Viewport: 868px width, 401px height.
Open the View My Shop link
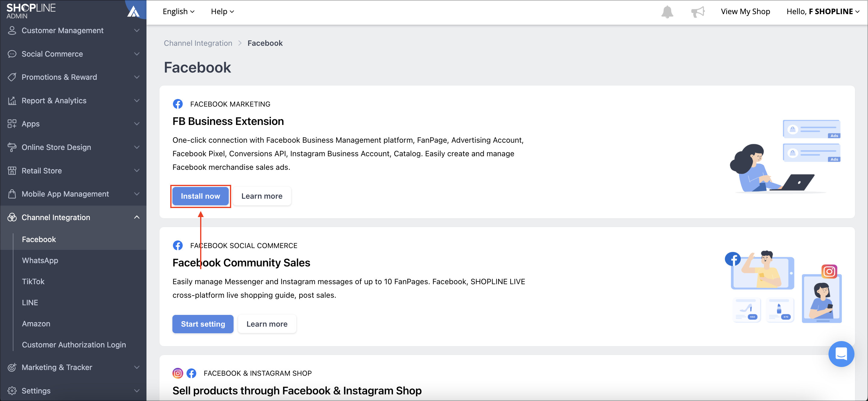click(745, 11)
